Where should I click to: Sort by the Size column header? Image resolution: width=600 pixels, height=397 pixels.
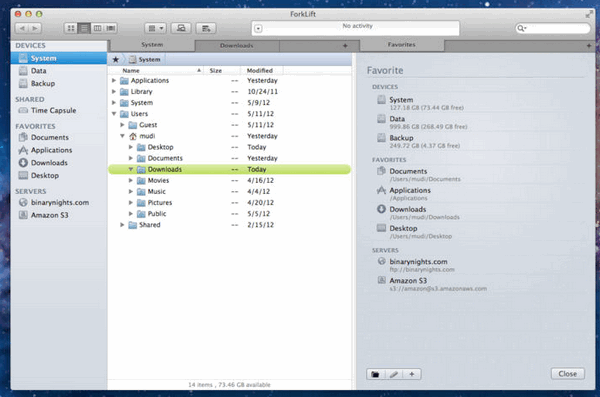222,70
